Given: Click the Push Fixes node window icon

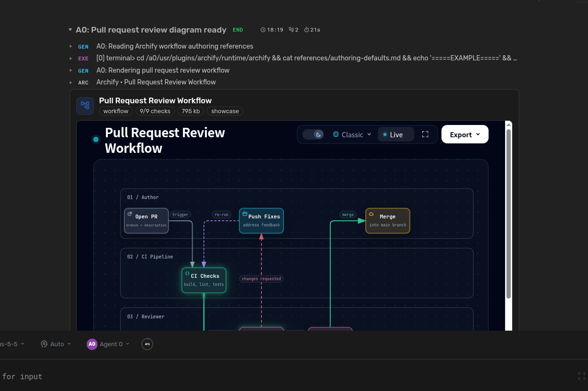Looking at the screenshot, I should [x=245, y=214].
